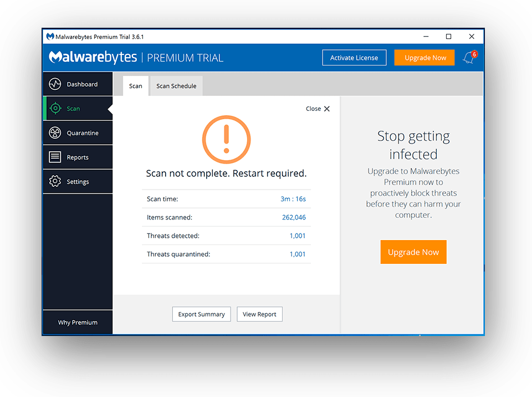Open View Report for scan results
Screen dimensions: 532x397
coord(259,314)
